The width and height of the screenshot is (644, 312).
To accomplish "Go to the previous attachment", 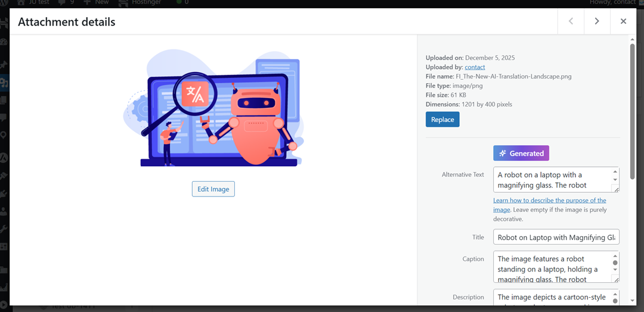I will click(571, 21).
